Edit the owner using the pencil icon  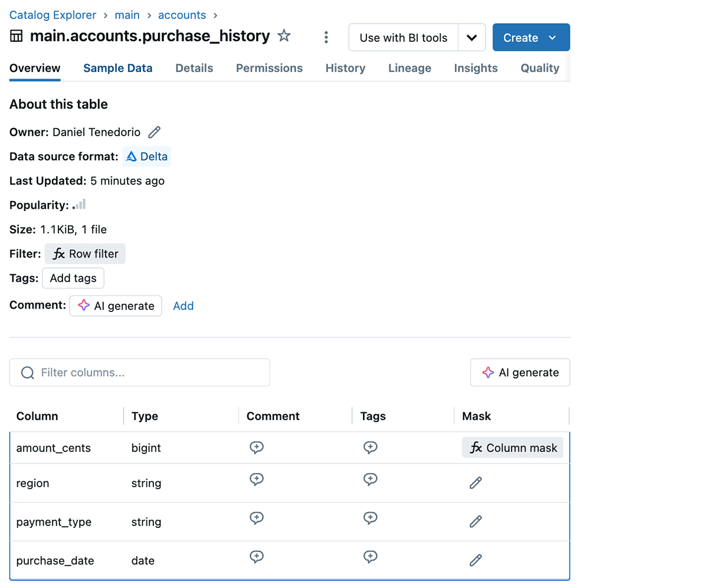(x=154, y=132)
